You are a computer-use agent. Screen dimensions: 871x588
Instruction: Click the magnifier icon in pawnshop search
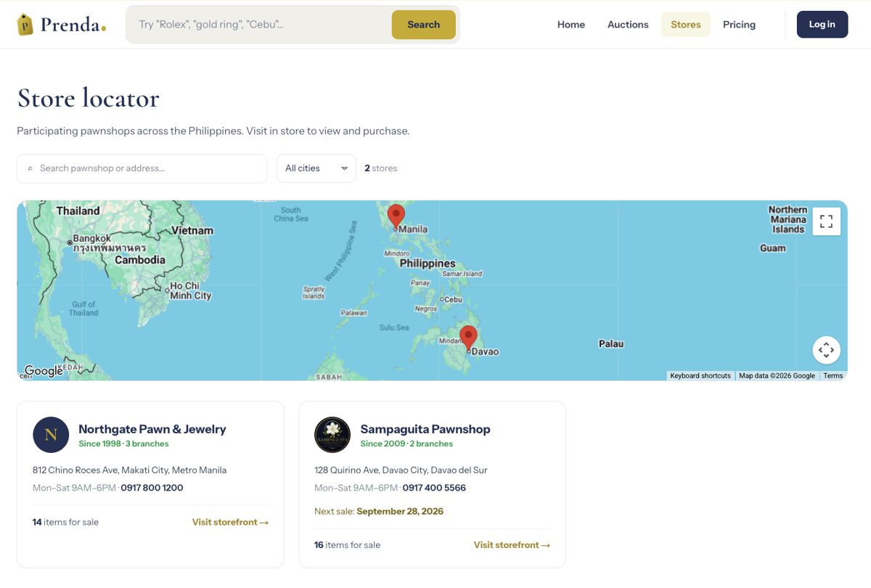click(30, 168)
